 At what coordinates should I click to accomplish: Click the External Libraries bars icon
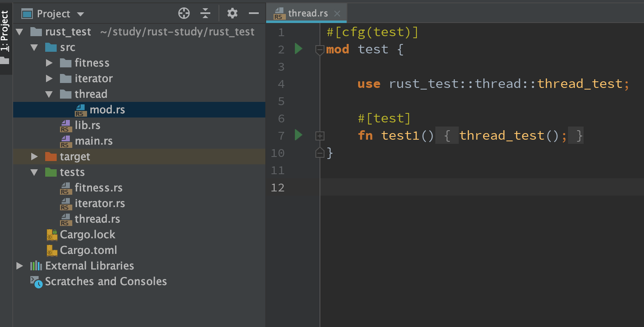pyautogui.click(x=36, y=266)
